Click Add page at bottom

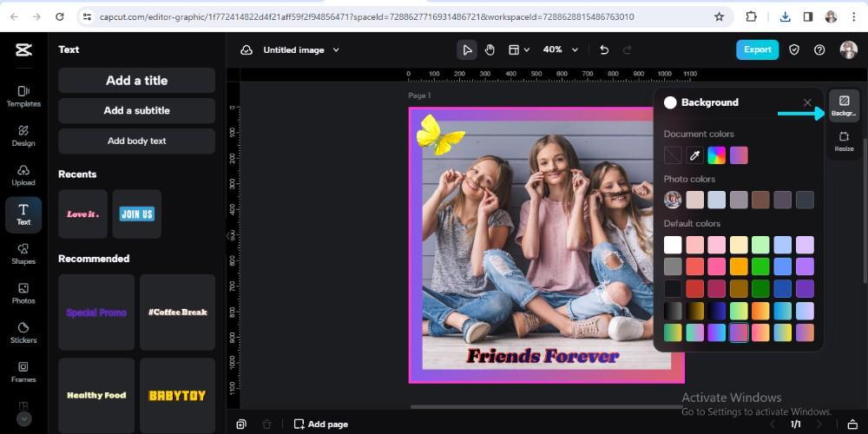pyautogui.click(x=321, y=424)
